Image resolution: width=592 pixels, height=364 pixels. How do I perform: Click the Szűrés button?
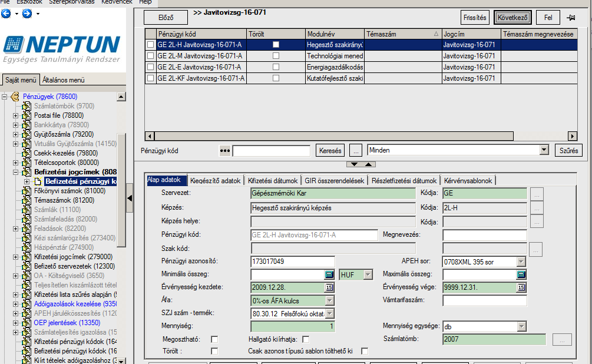(568, 151)
